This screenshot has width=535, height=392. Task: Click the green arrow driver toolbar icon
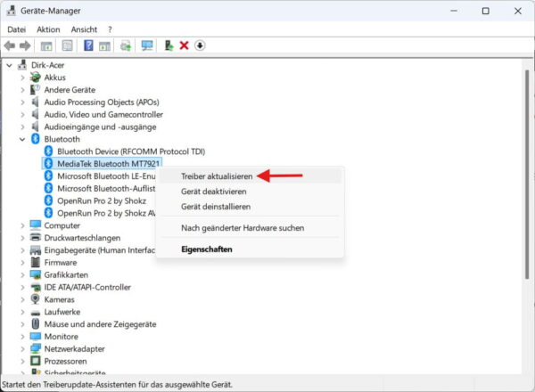pyautogui.click(x=169, y=45)
